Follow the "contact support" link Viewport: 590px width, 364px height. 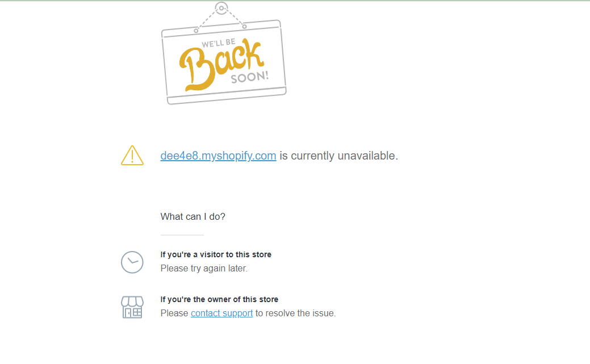click(x=221, y=313)
